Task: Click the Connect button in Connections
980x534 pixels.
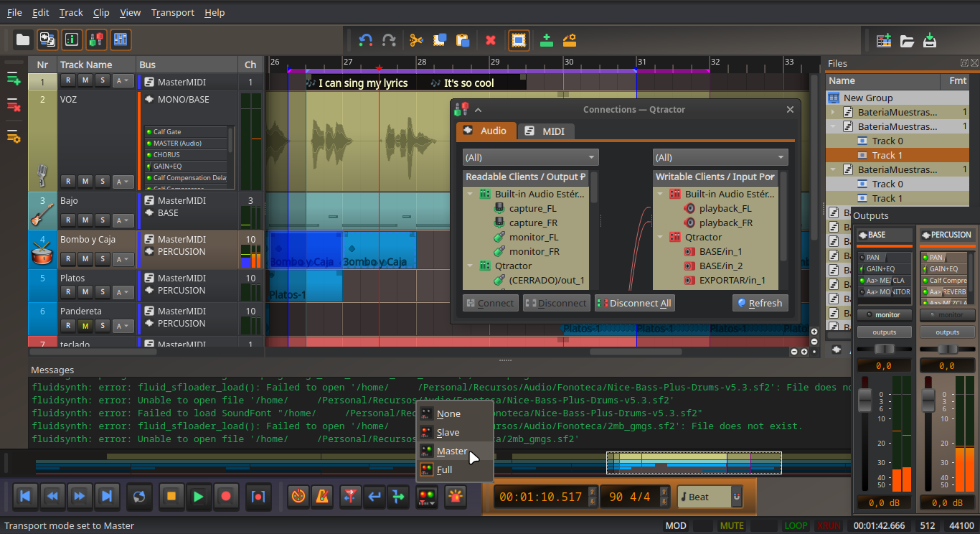Action: (490, 303)
